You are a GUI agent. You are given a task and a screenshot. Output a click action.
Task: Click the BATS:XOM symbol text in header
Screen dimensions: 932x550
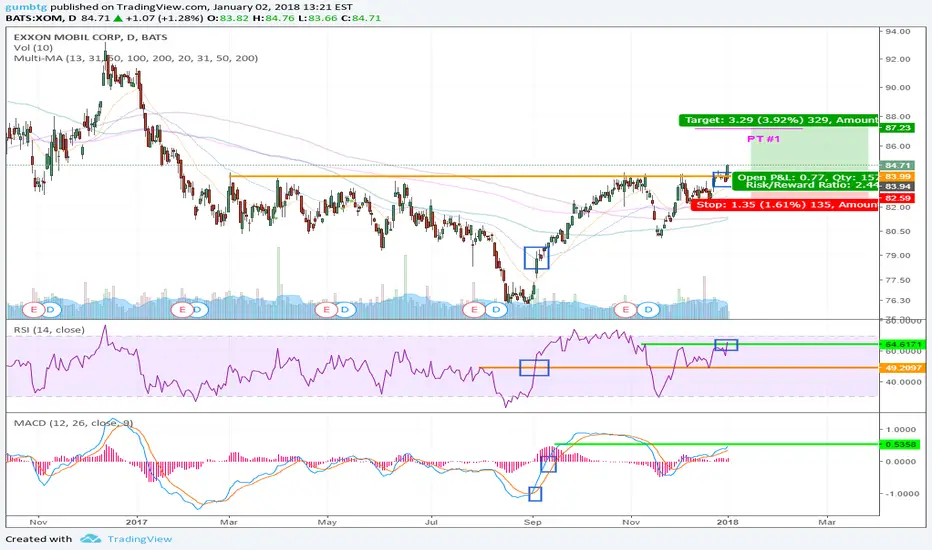[42, 18]
